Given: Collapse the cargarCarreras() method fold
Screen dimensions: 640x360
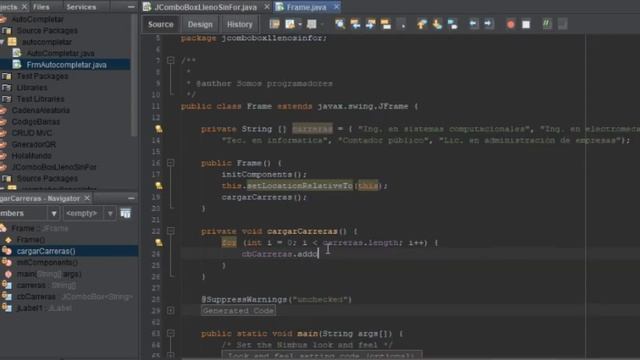Looking at the screenshot, I should coord(171,231).
